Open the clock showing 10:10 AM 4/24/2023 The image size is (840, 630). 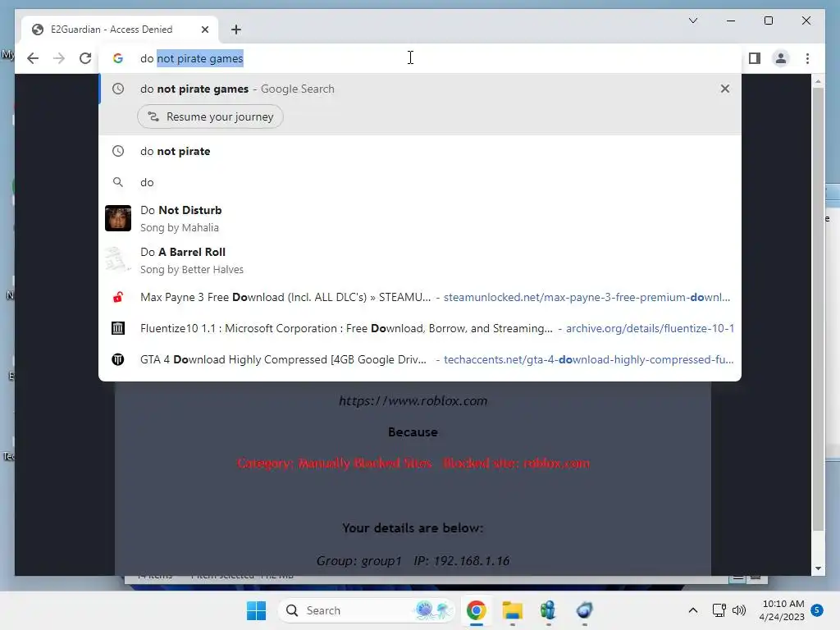pyautogui.click(x=782, y=610)
